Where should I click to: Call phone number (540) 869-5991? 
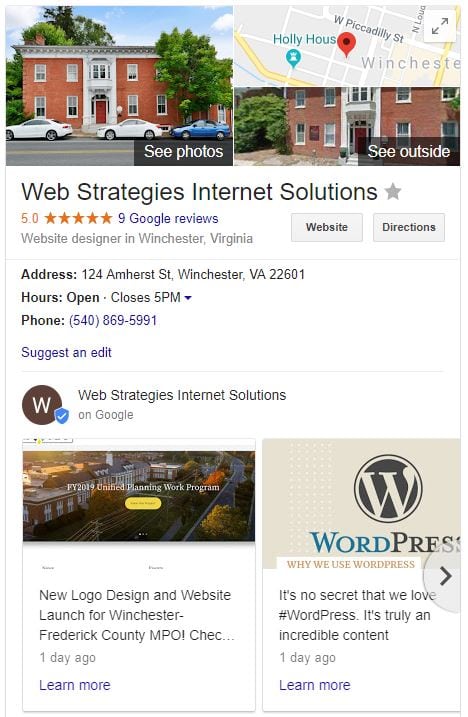click(x=113, y=320)
